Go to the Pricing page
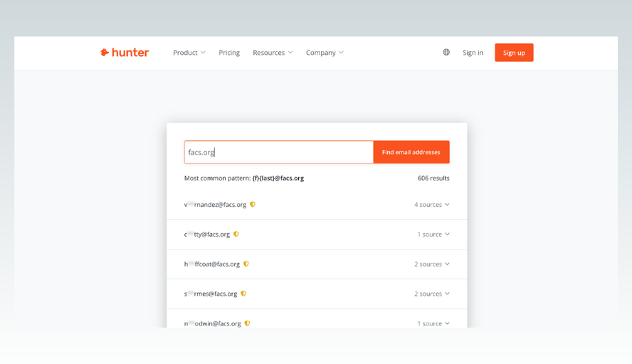632x364 pixels. click(x=229, y=53)
